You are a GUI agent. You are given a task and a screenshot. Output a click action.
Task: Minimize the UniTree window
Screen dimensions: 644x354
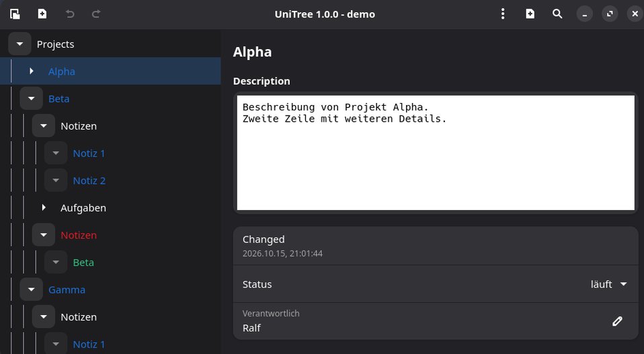584,14
